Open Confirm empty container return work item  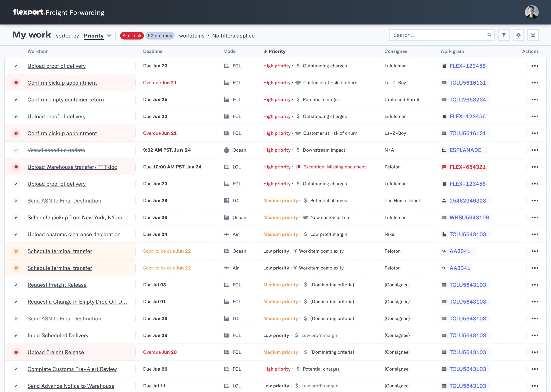click(x=66, y=100)
